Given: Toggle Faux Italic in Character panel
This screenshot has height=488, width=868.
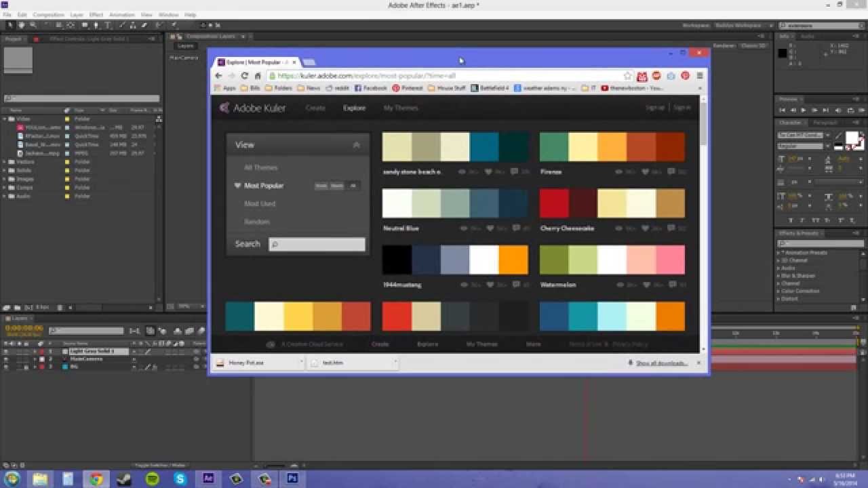Looking at the screenshot, I should coord(804,220).
